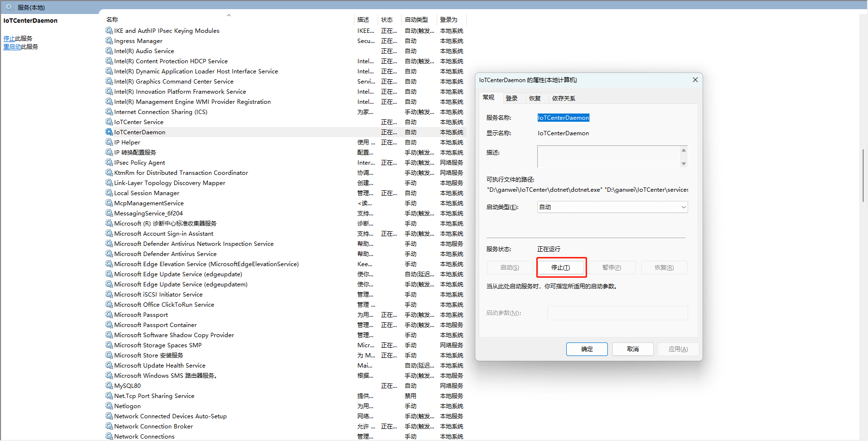Click the 确定 button
The width and height of the screenshot is (868, 441).
587,349
